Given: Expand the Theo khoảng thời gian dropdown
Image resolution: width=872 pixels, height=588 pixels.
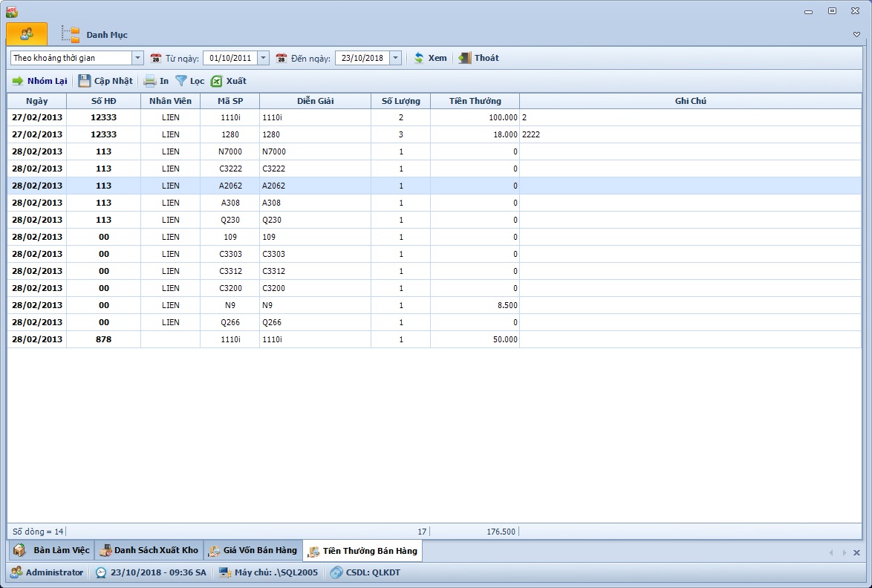Looking at the screenshot, I should 137,58.
